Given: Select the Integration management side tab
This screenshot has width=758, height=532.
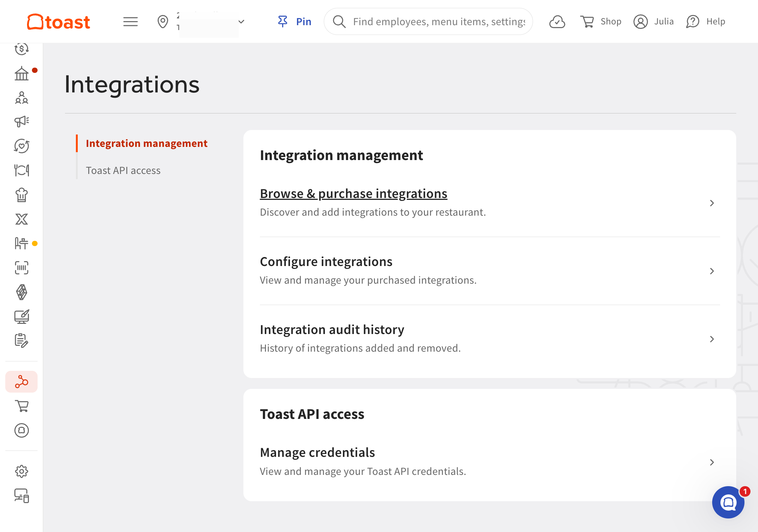Looking at the screenshot, I should click(146, 144).
